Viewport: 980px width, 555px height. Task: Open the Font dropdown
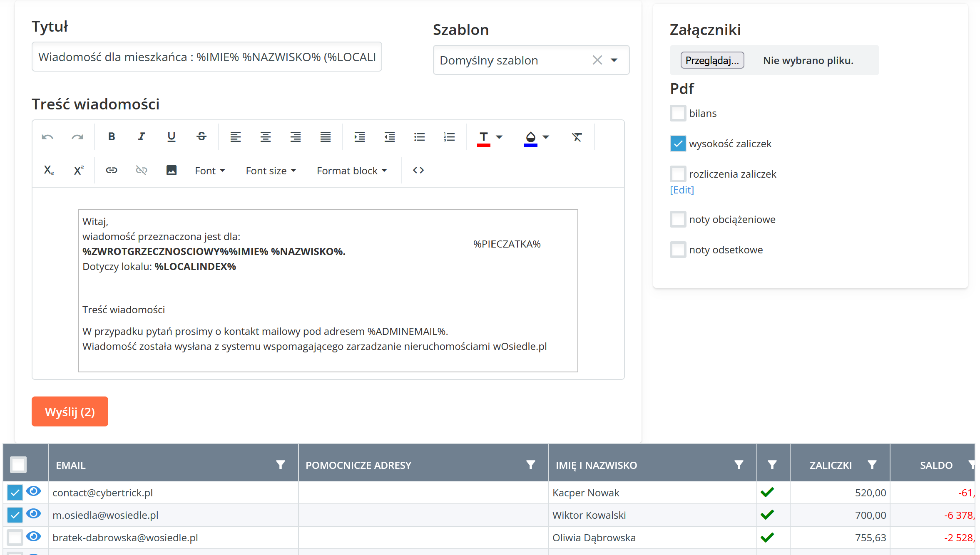pyautogui.click(x=210, y=171)
